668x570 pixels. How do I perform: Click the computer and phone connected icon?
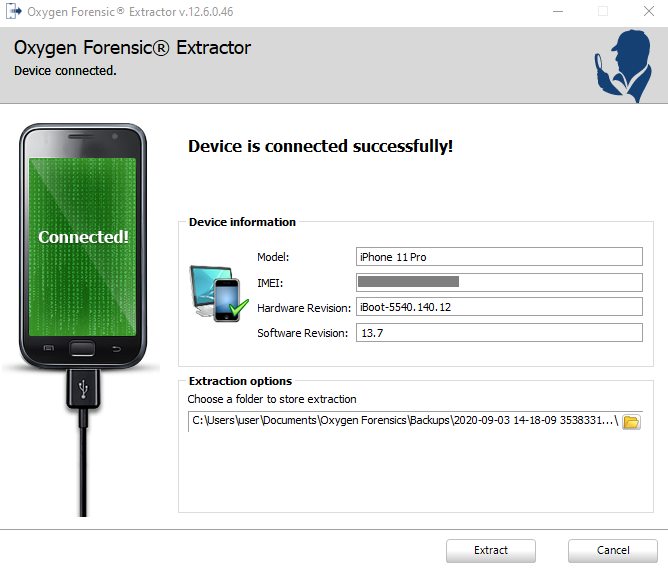[219, 294]
